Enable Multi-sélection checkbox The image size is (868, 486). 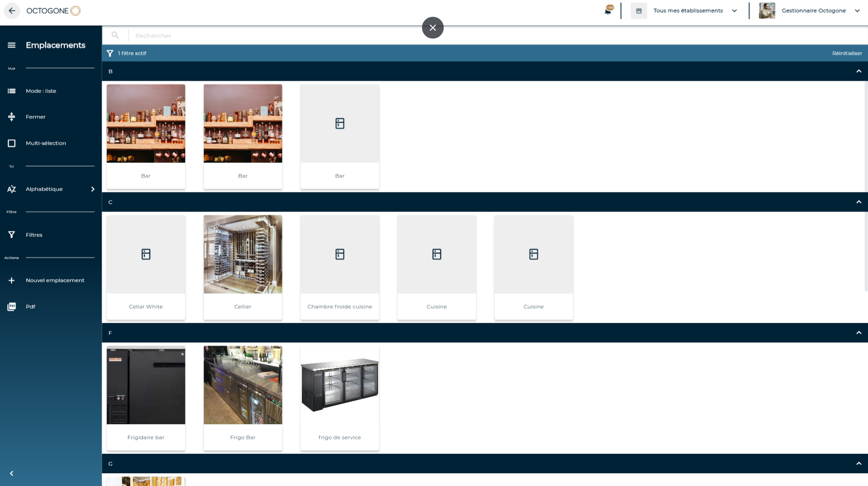pyautogui.click(x=12, y=143)
